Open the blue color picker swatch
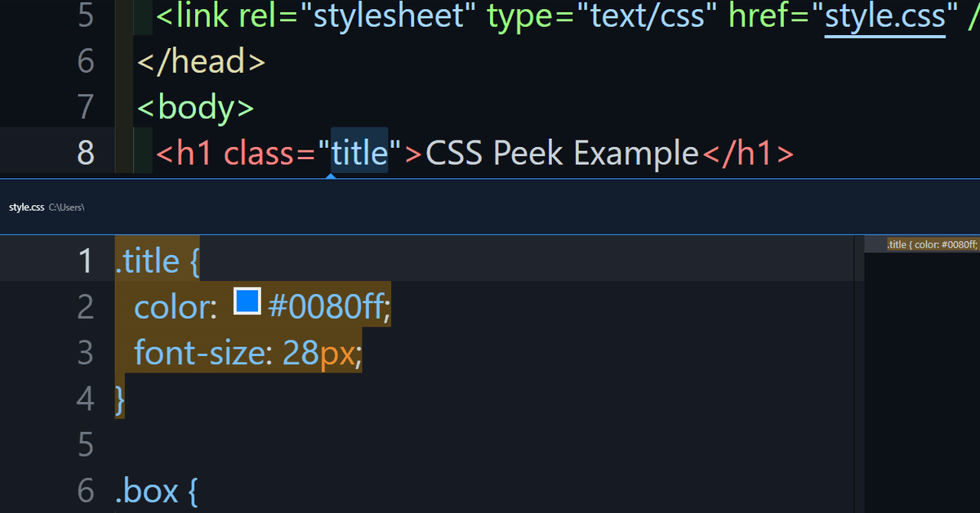Screen dimensions: 980x513 pos(247,301)
